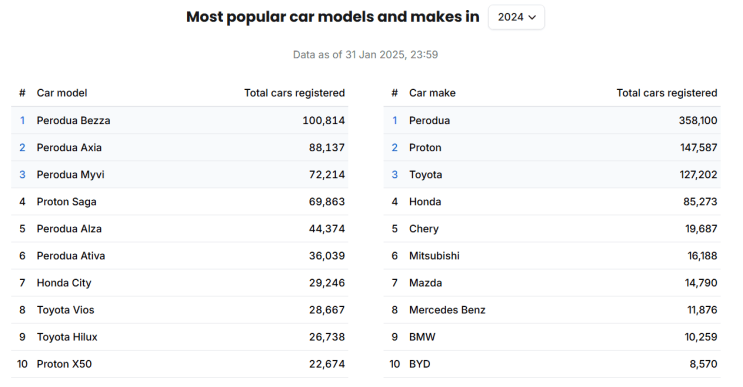Screen dimensions: 743x387
Task: Click 'Honda' car make
Action: click(425, 201)
